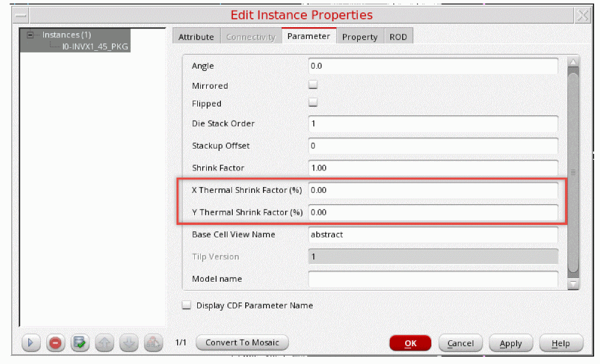The image size is (600, 364).
Task: Switch to the Connectivity tab
Action: coord(251,37)
